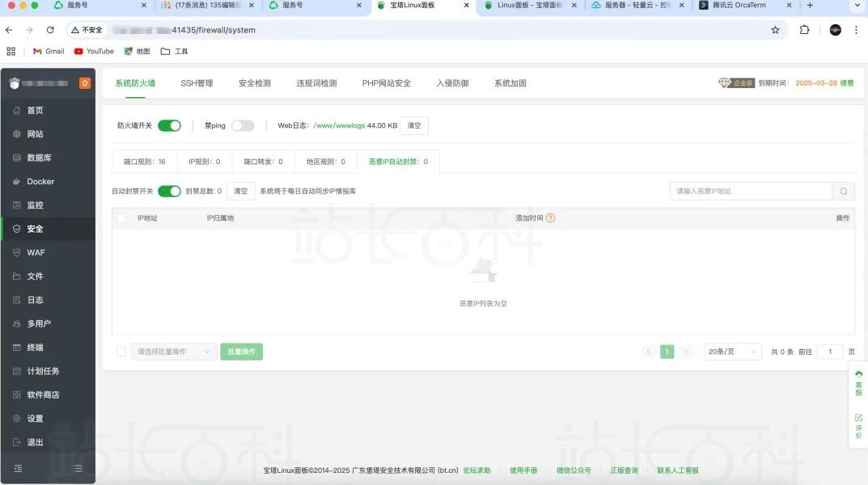868x485 pixels.
Task: Open the browser tab list chevron
Action: point(857,6)
